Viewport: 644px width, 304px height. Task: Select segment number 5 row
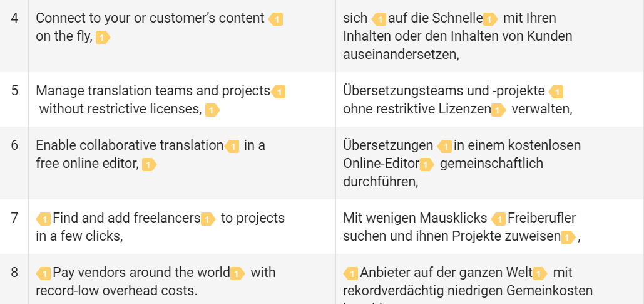[322, 100]
